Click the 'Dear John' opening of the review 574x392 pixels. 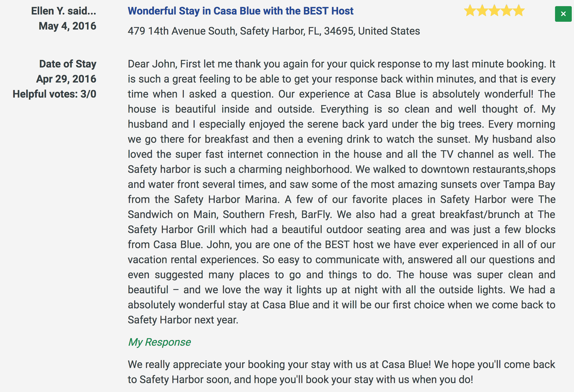tap(153, 64)
